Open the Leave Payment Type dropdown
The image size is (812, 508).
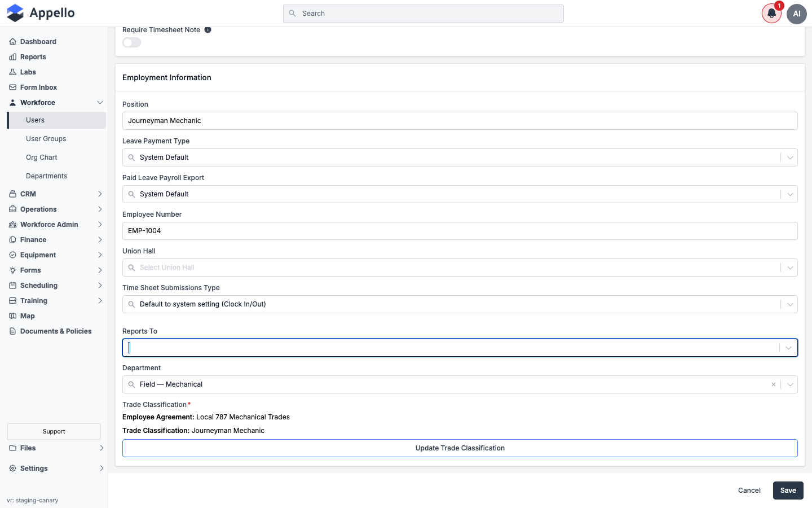(460, 157)
